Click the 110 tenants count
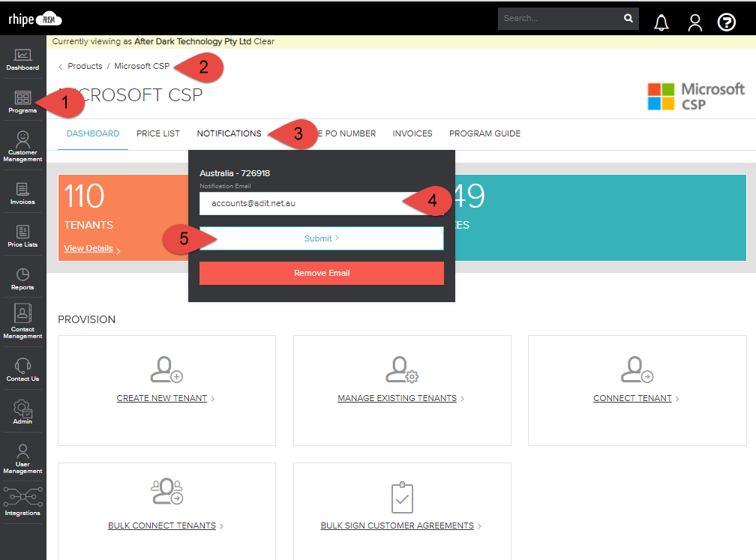 coord(84,196)
